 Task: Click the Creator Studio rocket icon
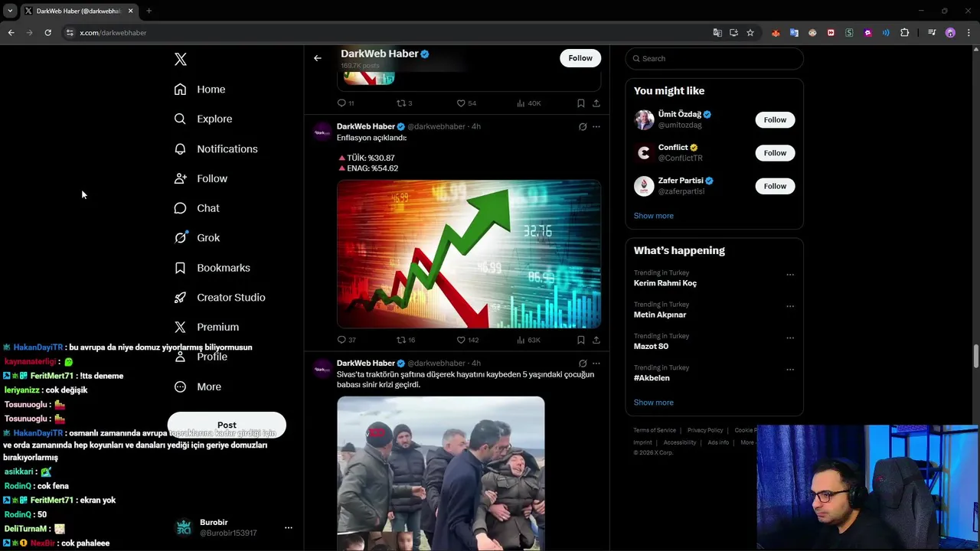tap(180, 298)
